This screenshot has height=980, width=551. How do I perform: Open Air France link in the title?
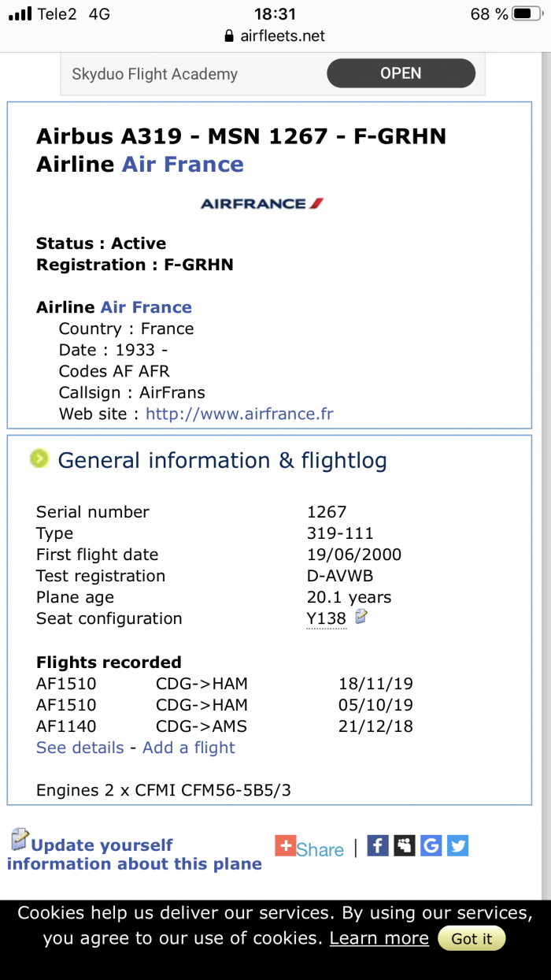(x=183, y=164)
